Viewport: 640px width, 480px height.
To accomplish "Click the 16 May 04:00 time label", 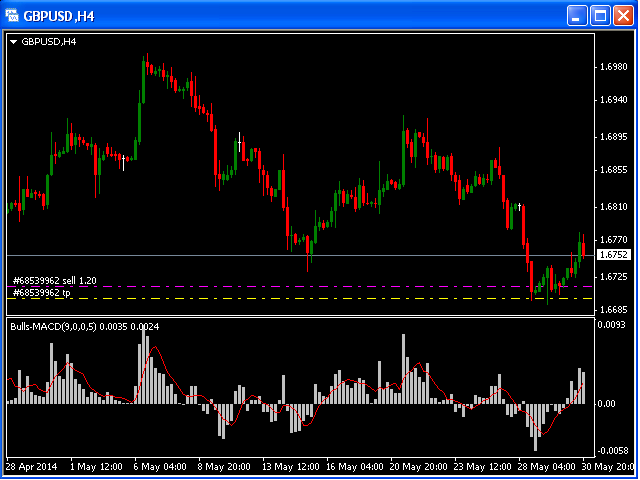I will [x=355, y=466].
